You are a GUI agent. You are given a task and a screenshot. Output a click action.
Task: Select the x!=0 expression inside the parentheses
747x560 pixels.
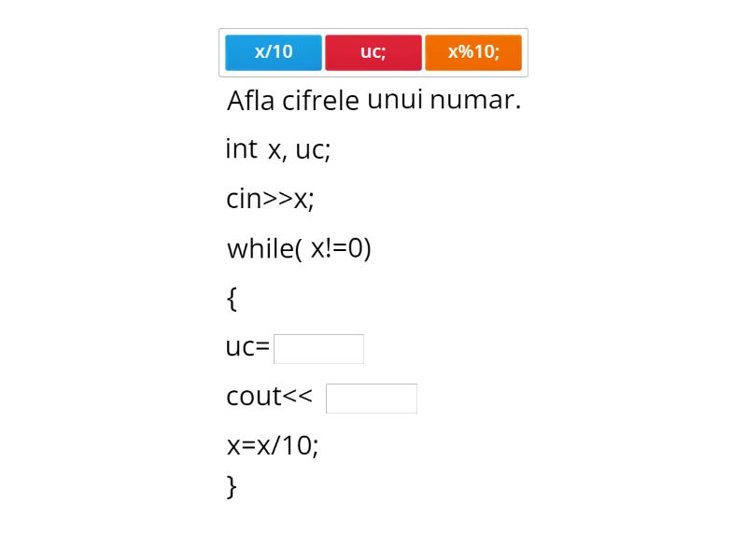coord(339,247)
